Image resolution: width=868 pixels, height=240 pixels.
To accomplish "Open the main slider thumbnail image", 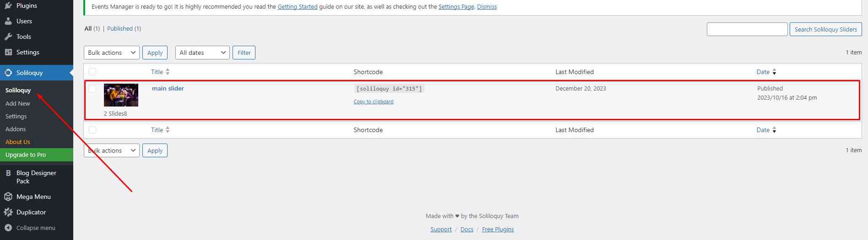I will (x=121, y=95).
